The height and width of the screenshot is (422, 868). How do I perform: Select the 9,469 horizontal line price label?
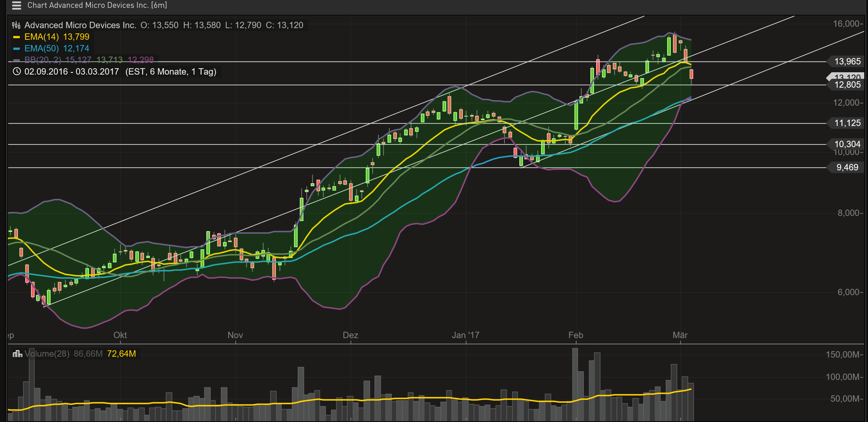tap(847, 167)
